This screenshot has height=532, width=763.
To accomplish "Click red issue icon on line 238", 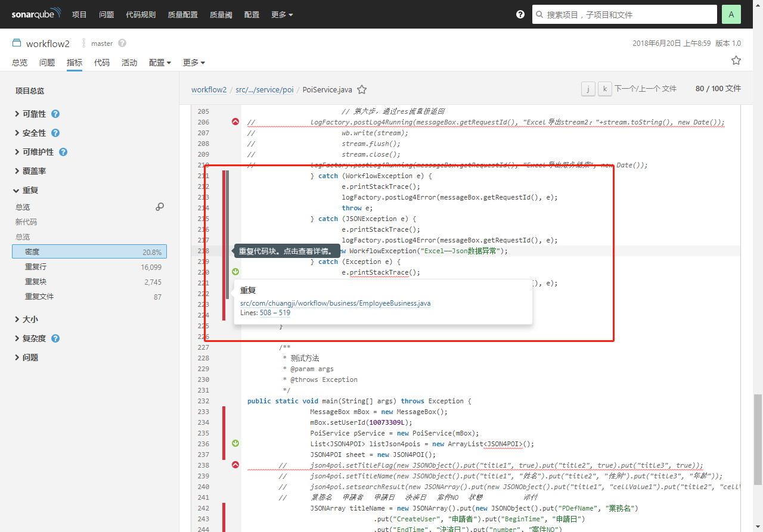I will pyautogui.click(x=235, y=465).
